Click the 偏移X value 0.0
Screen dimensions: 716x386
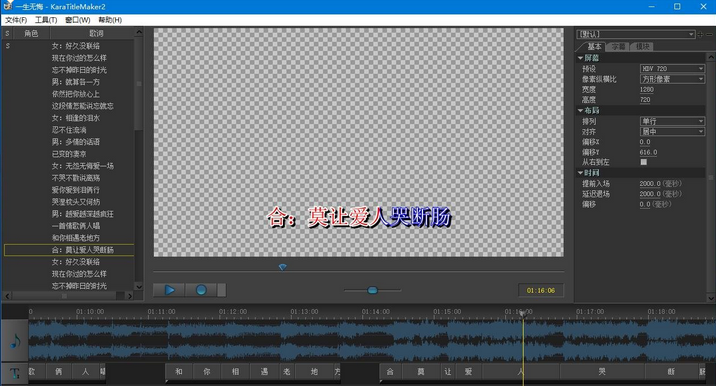click(x=645, y=142)
